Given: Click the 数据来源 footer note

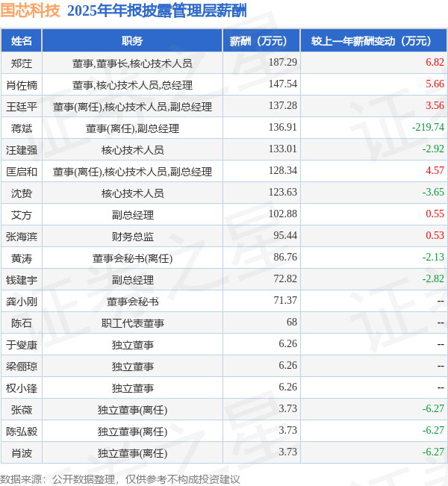Looking at the screenshot, I should click(120, 479).
